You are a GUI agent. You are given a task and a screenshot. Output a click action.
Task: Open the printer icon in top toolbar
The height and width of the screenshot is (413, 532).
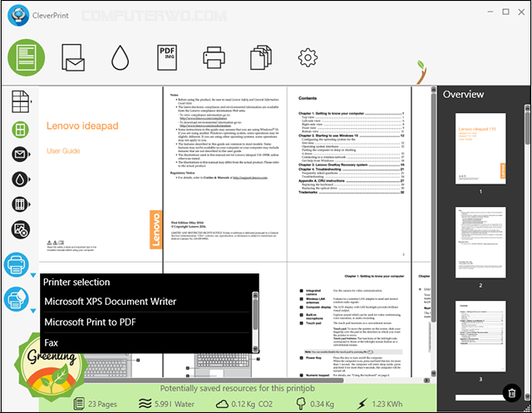214,57
